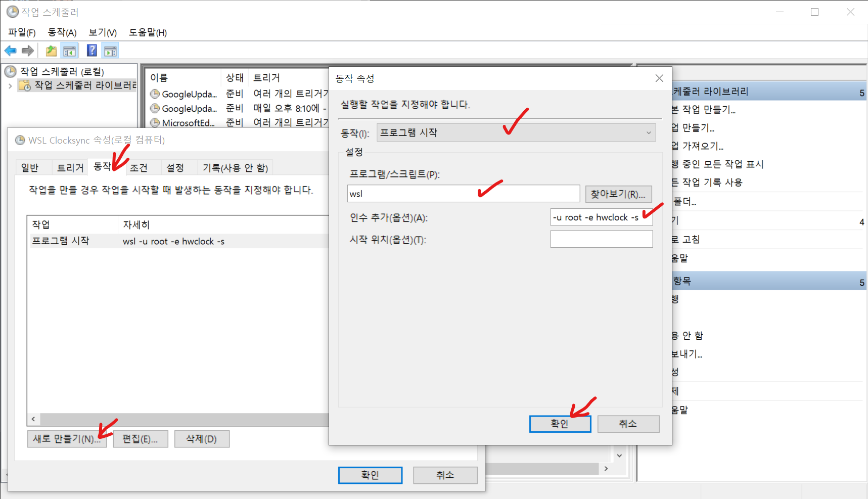Click the Up one level folder icon
This screenshot has width=868, height=499.
click(x=51, y=51)
